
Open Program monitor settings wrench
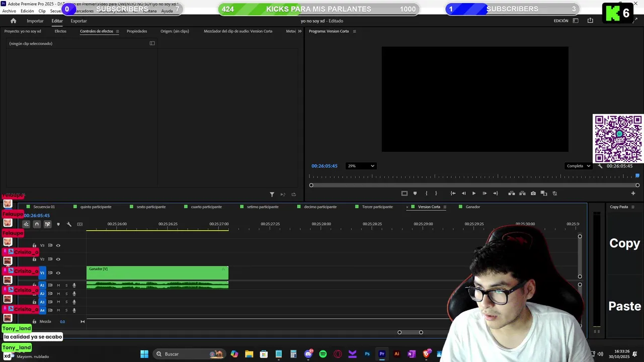tap(600, 166)
